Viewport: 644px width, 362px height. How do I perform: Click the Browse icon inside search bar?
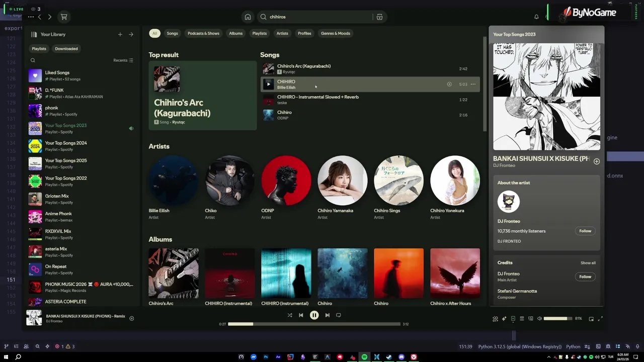pos(379,17)
